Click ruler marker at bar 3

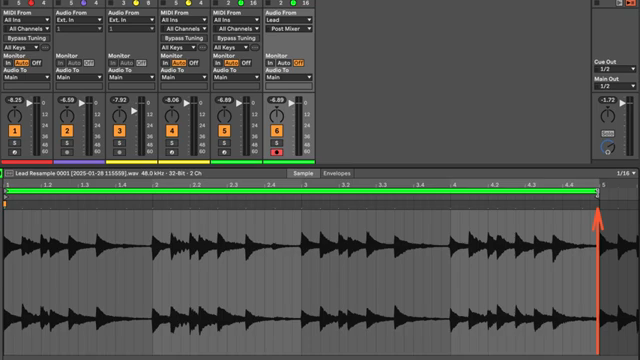(304, 185)
